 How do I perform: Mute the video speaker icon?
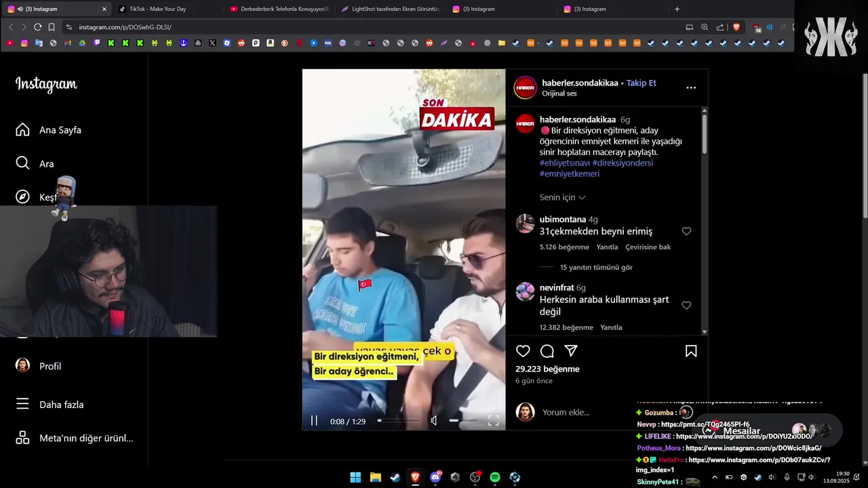click(x=434, y=421)
